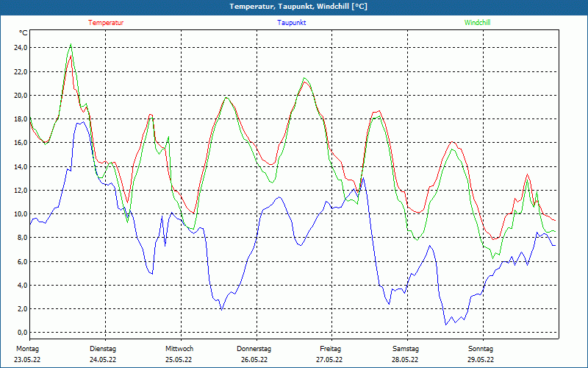Click the °C unit label on the axis
The image size is (588, 368).
pyautogui.click(x=24, y=33)
